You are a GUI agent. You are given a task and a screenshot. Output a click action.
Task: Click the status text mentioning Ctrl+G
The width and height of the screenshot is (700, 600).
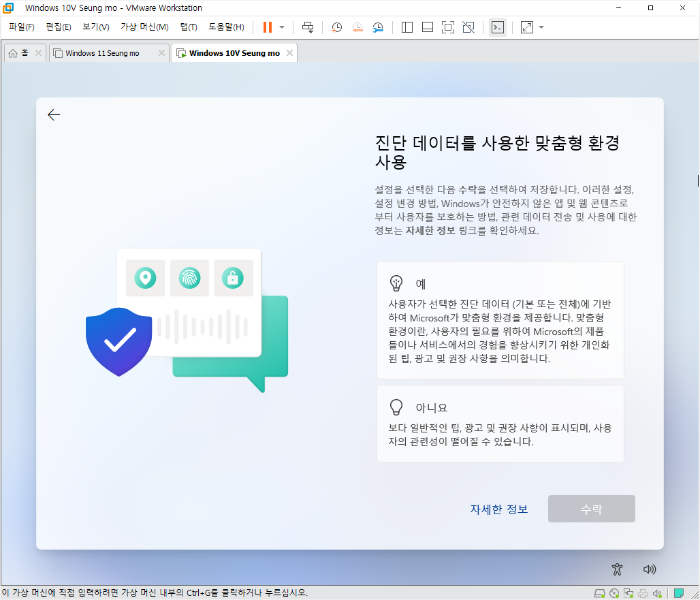(155, 593)
